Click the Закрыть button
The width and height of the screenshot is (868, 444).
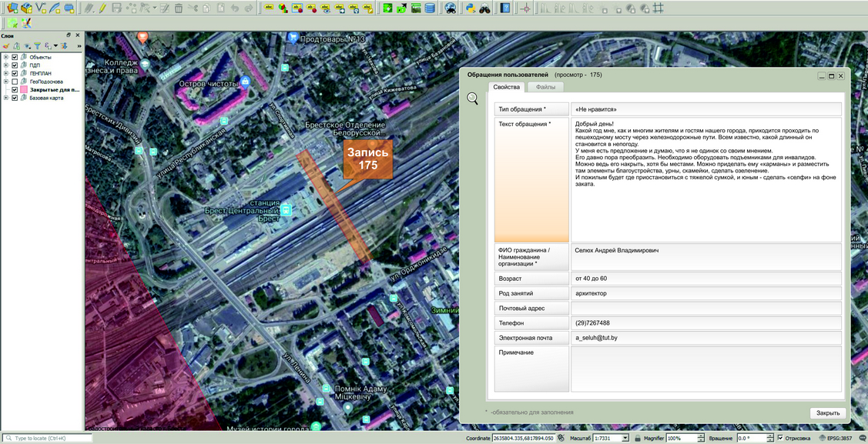pos(828,413)
